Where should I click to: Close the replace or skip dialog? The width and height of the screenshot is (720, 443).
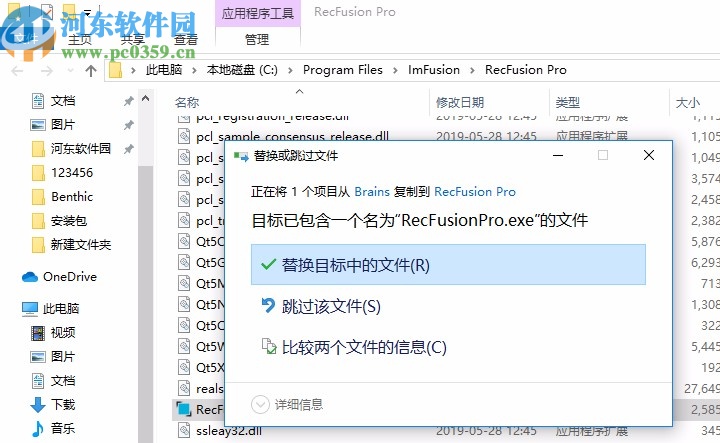649,155
